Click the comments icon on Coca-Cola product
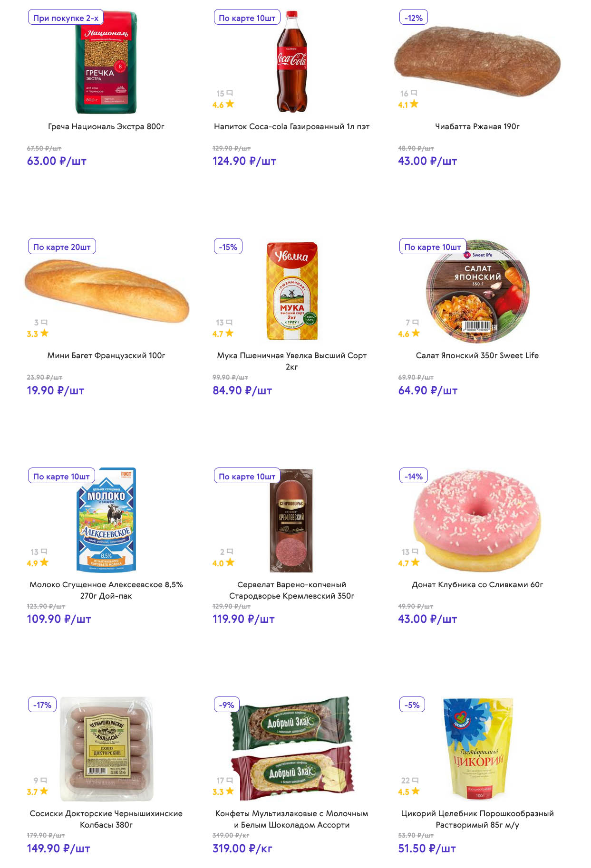This screenshot has width=591, height=868. coord(230,93)
